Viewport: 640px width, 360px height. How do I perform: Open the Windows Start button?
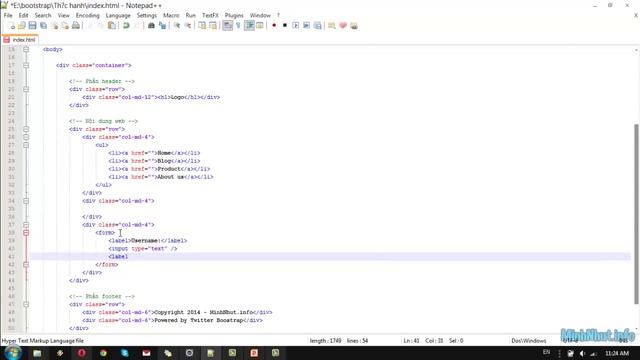12,353
